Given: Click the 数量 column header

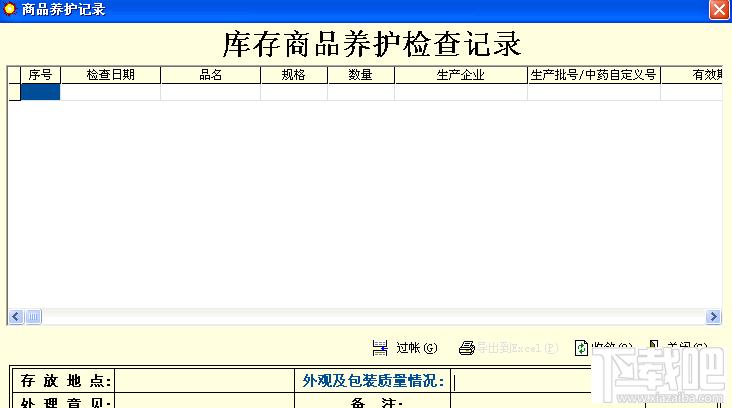Looking at the screenshot, I should tap(361, 75).
